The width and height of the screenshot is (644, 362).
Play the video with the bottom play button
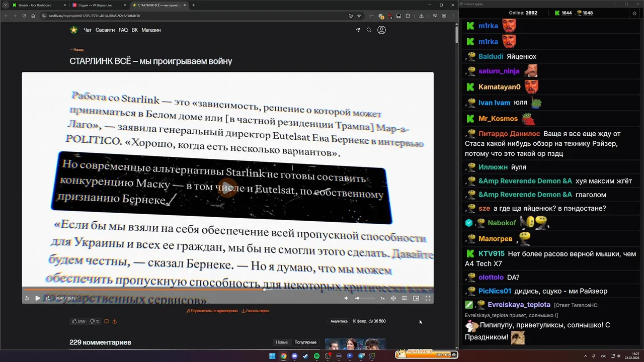pyautogui.click(x=38, y=298)
